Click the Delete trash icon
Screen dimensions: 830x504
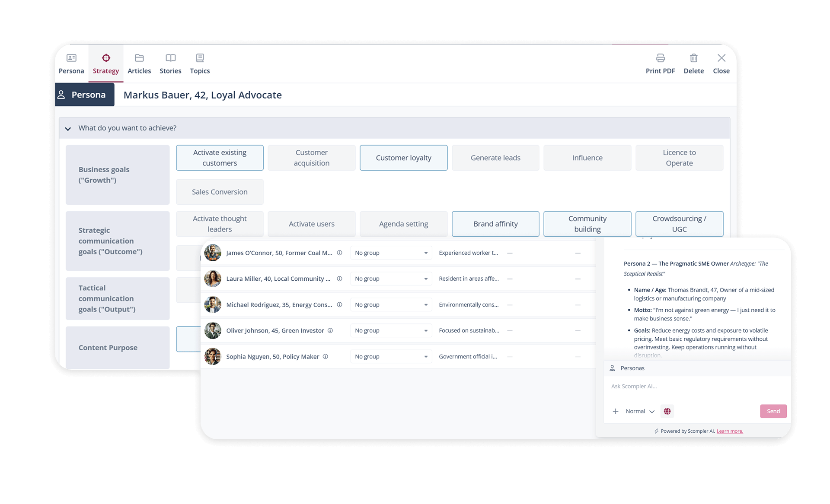(693, 58)
